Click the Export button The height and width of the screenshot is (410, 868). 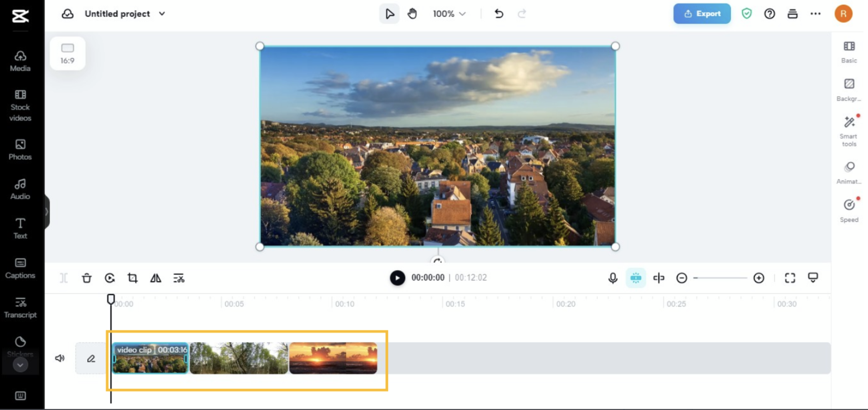pos(702,14)
